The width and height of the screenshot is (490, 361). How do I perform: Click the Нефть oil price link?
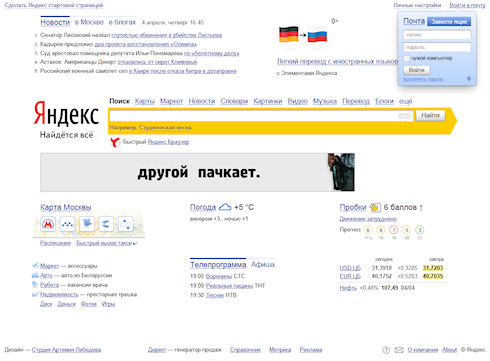(348, 288)
